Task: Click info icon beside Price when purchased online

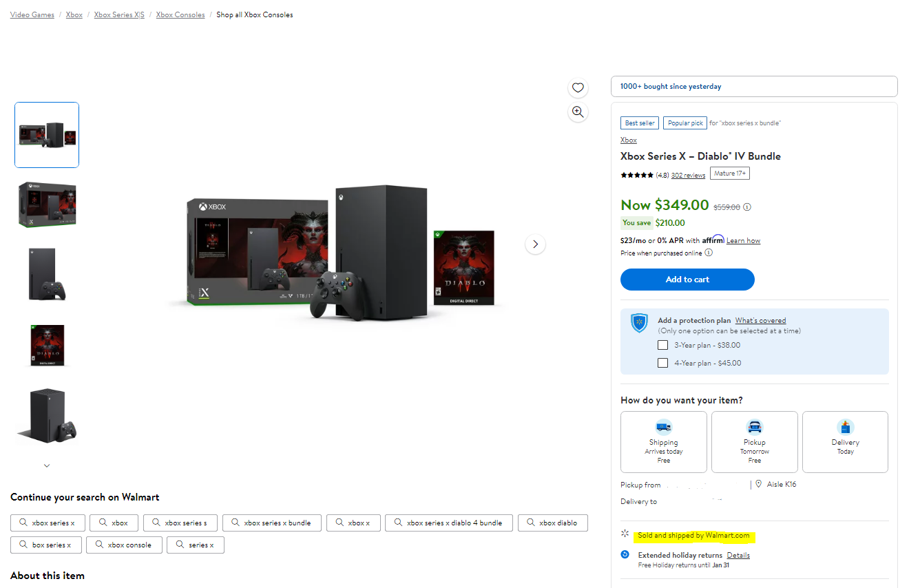Action: click(709, 253)
